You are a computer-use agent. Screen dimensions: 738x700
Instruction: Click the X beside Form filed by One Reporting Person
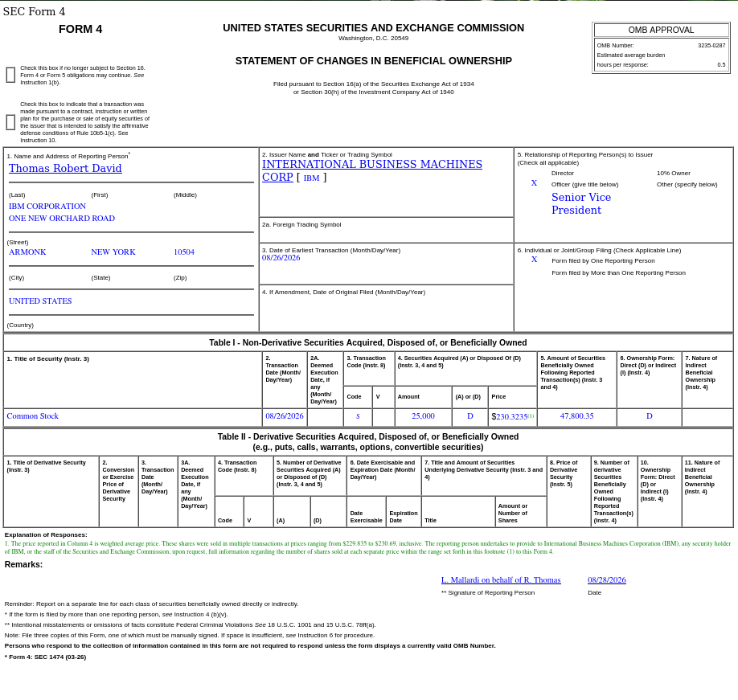[x=534, y=260]
